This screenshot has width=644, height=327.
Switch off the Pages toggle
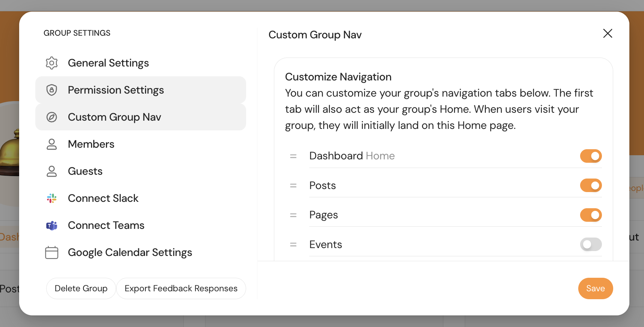click(591, 215)
